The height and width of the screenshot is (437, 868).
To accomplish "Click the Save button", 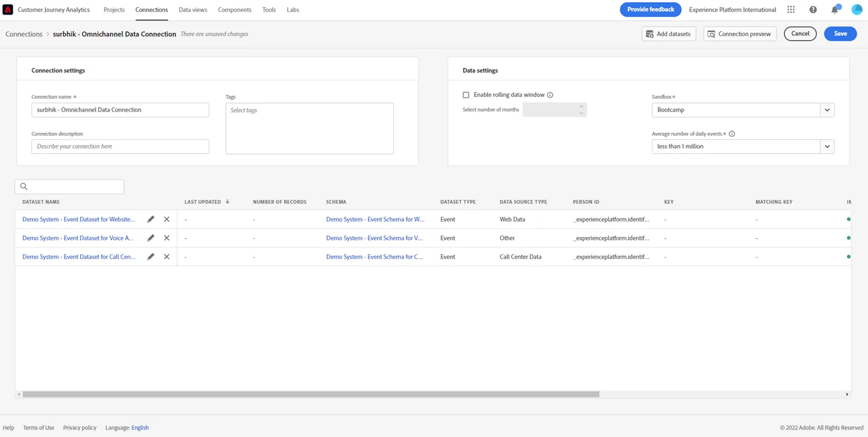I will 840,34.
